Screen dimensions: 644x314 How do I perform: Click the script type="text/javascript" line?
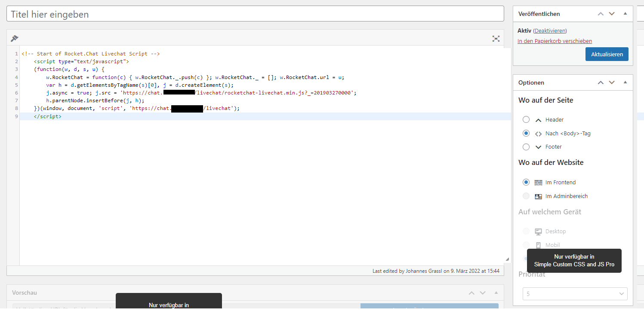tap(81, 62)
